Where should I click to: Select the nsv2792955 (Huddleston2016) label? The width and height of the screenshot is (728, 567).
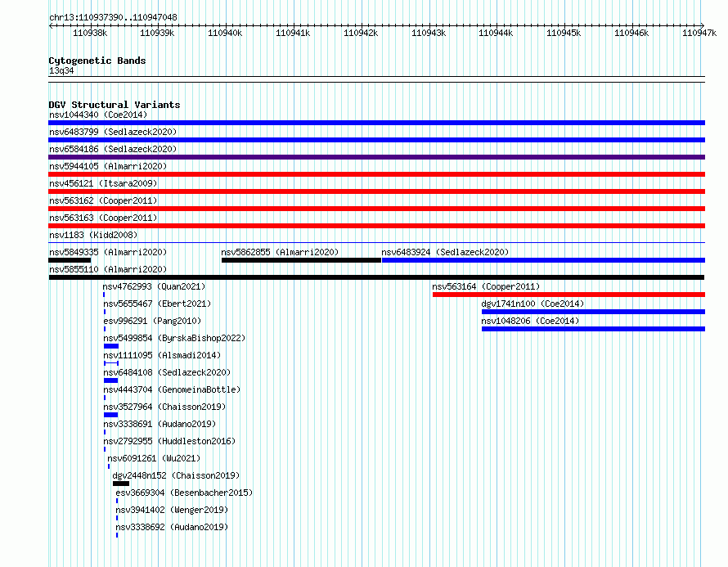pos(169,441)
